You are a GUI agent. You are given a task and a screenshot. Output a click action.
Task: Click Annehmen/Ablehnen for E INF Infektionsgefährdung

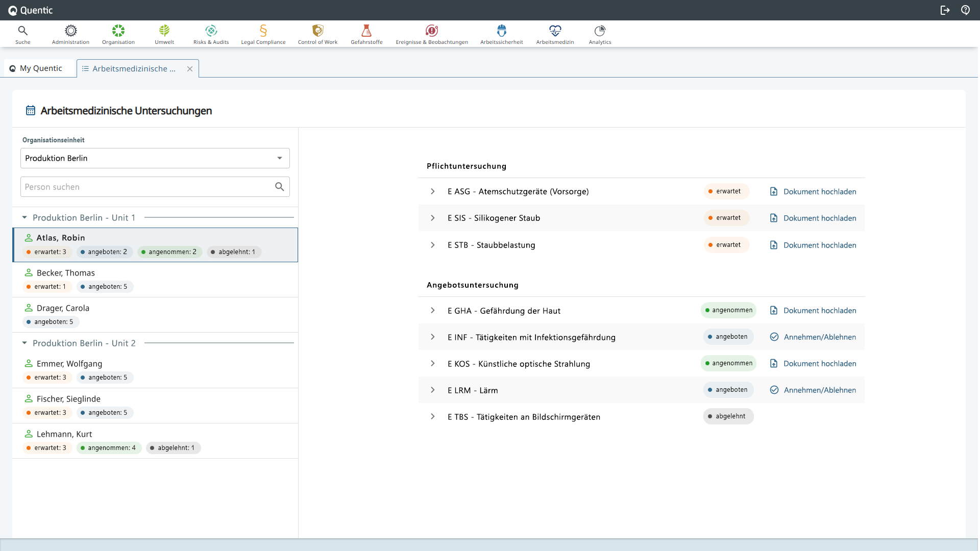tap(813, 337)
